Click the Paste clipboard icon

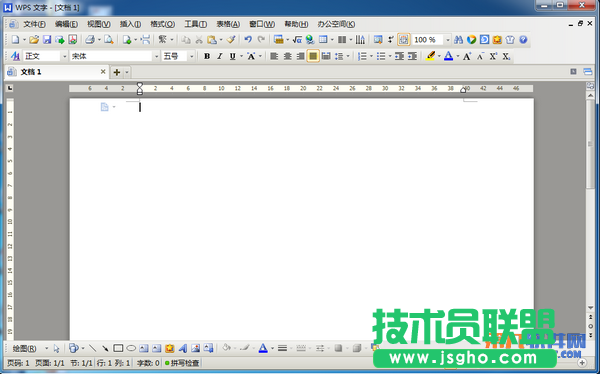click(x=212, y=39)
